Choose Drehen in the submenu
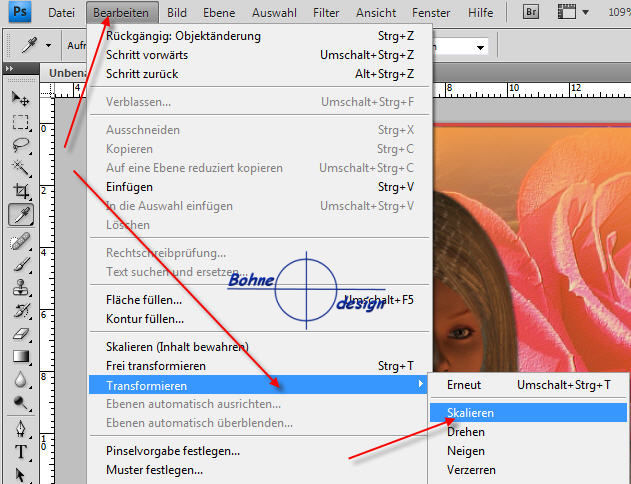 [466, 432]
